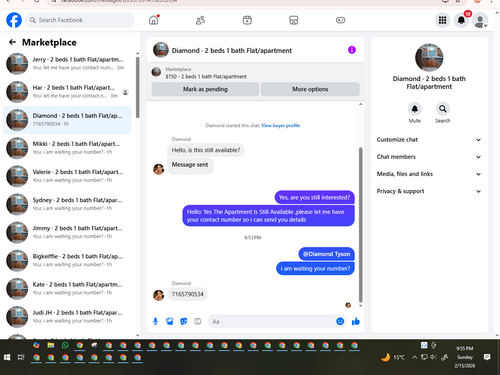
Task: Click "Hello, is this still available?" message
Action: [x=206, y=150]
